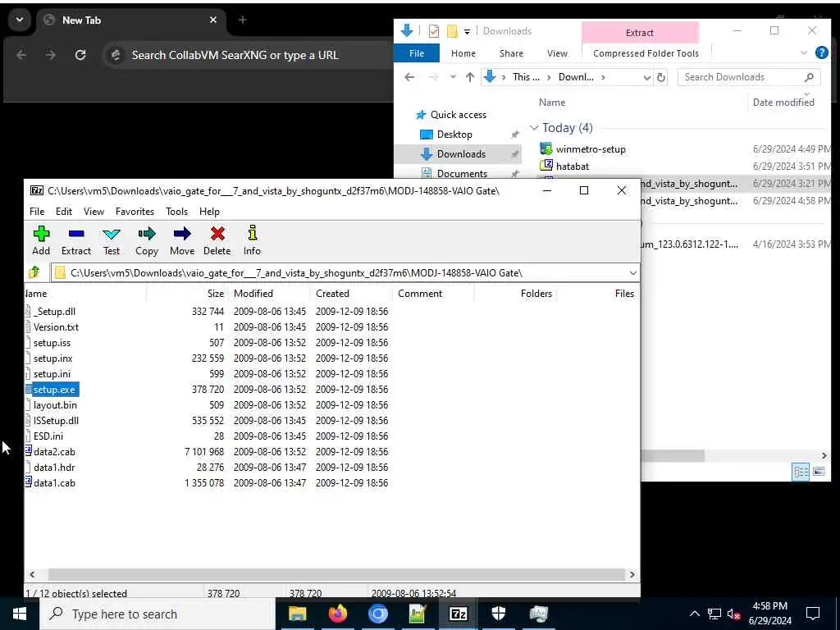Screen dimensions: 840x630
Task: Show hidden system tray icons
Action: (694, 614)
